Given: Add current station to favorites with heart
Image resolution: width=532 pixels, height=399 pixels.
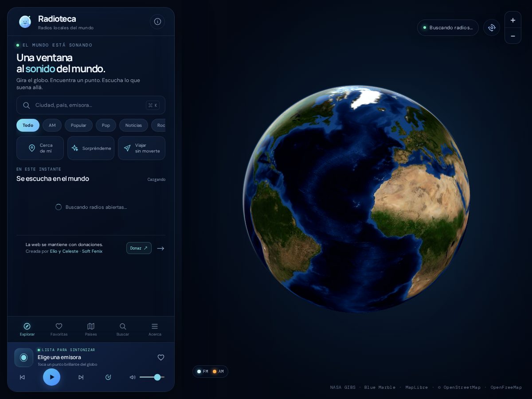Looking at the screenshot, I should (161, 357).
